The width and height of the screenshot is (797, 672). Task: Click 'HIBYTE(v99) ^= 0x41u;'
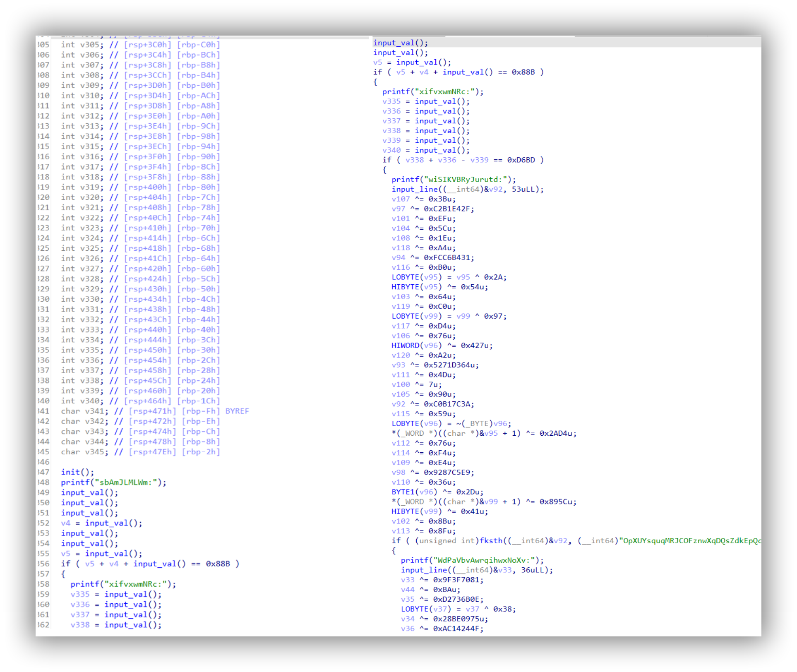click(440, 511)
